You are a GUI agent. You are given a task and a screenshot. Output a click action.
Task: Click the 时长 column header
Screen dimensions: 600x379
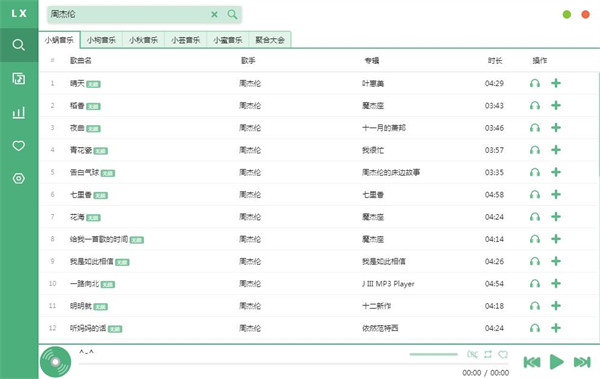coord(495,60)
